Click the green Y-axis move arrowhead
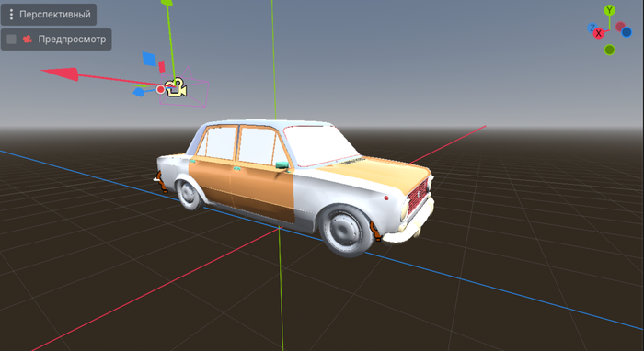The image size is (644, 351). click(167, 2)
